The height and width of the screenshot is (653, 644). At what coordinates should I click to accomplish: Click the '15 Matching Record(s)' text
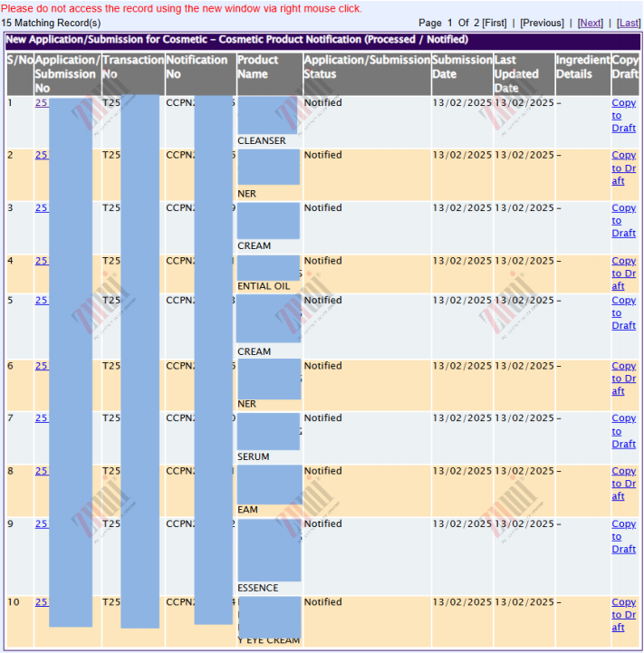[51, 23]
